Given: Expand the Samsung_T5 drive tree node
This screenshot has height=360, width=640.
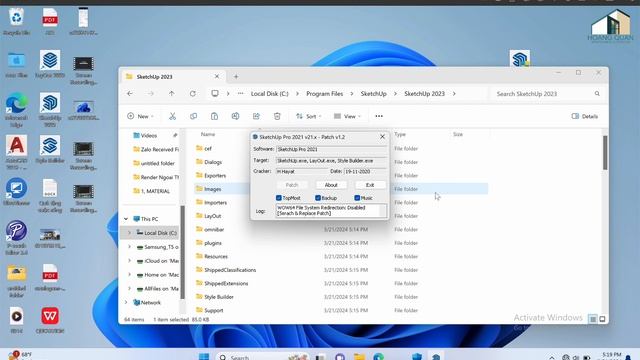Looking at the screenshot, I should pyautogui.click(x=129, y=247).
